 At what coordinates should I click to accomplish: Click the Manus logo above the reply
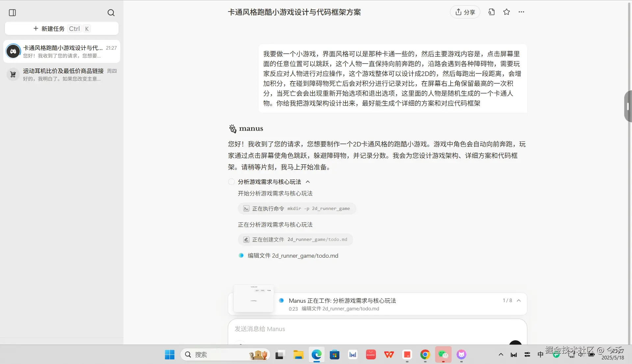tap(233, 129)
